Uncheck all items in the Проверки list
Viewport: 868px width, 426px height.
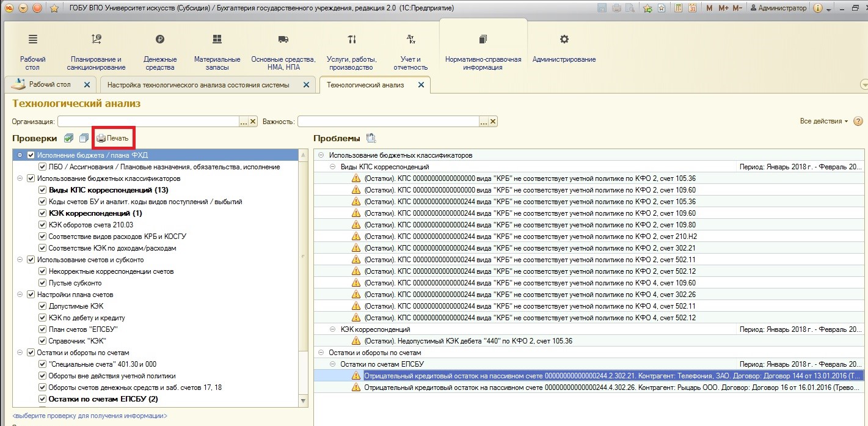[84, 138]
